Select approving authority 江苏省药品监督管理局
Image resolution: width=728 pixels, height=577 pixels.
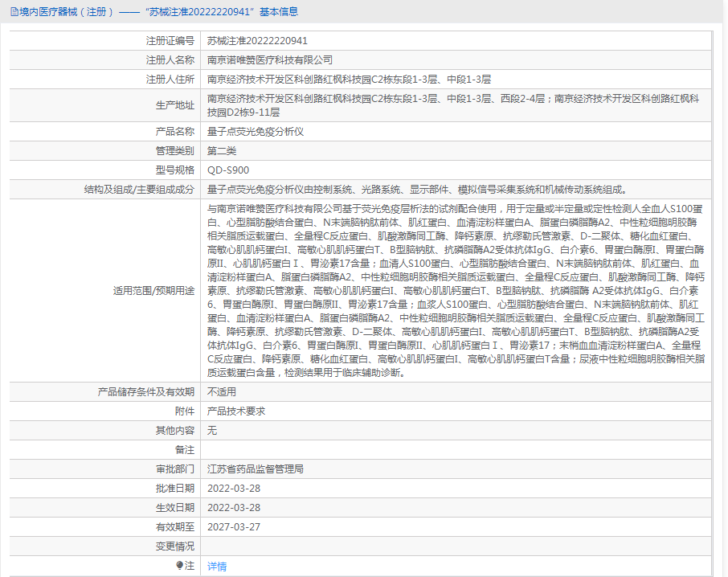(256, 469)
